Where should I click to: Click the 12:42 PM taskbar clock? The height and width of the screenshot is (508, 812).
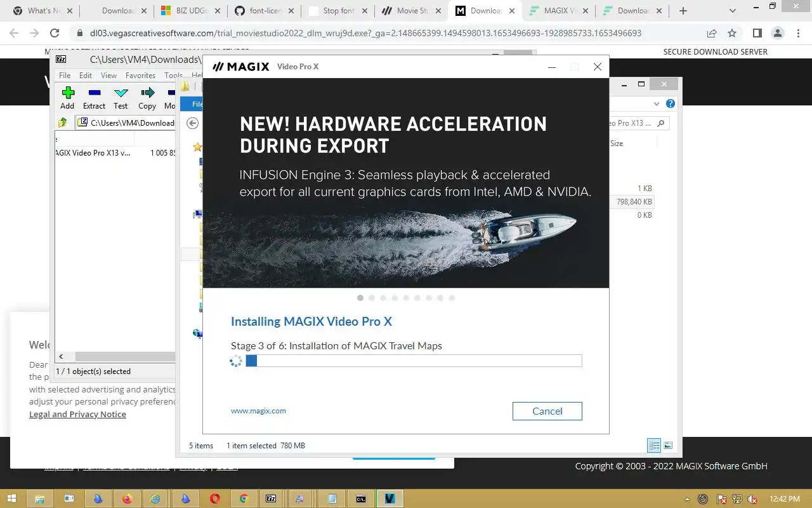click(784, 499)
